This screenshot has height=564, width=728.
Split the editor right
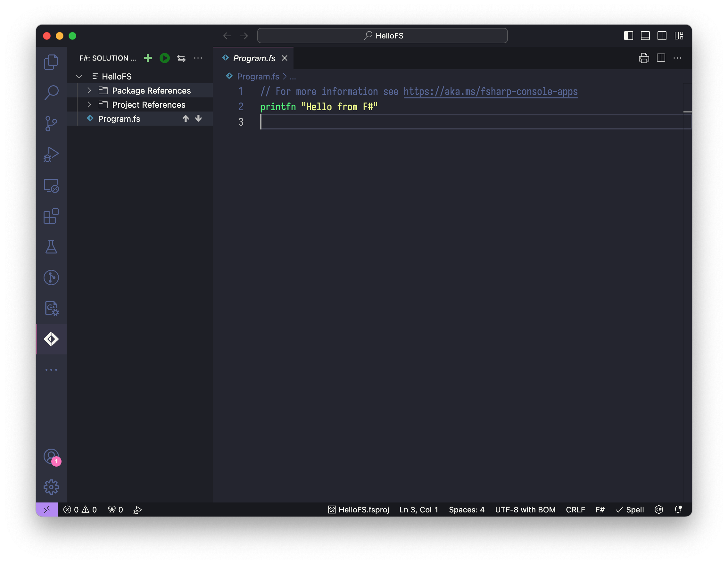click(x=661, y=58)
